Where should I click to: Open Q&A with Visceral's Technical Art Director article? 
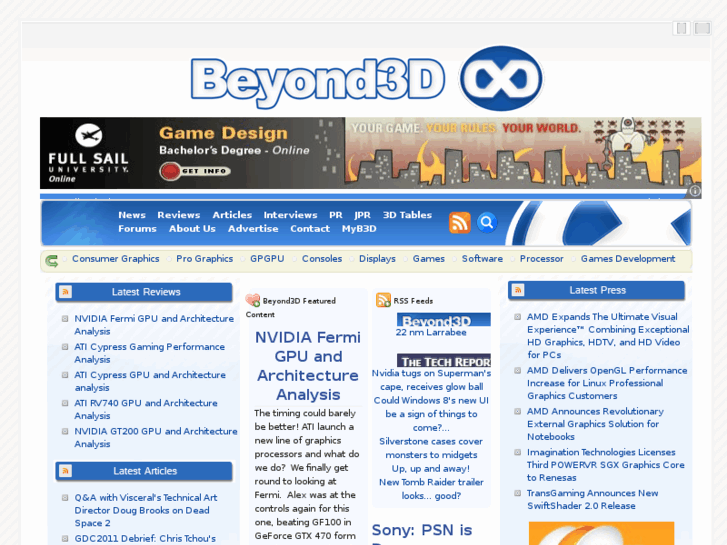tap(146, 510)
